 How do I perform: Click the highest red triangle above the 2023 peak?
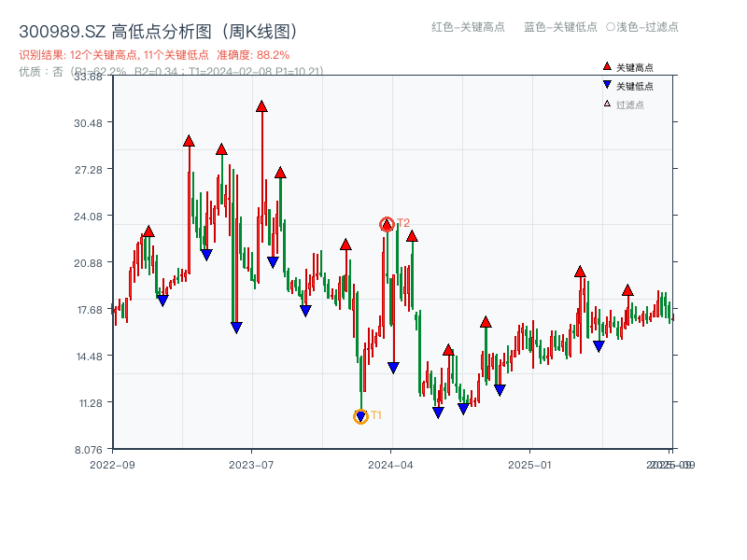tap(261, 105)
